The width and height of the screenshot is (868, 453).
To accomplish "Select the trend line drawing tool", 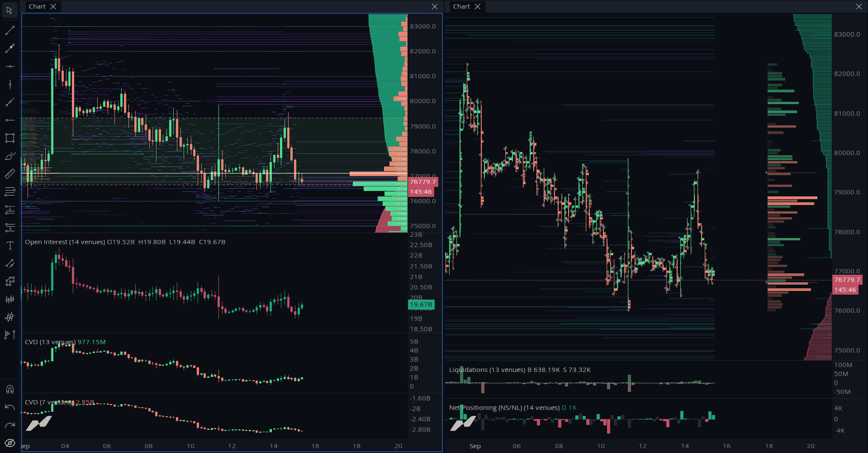I will 9,30.
